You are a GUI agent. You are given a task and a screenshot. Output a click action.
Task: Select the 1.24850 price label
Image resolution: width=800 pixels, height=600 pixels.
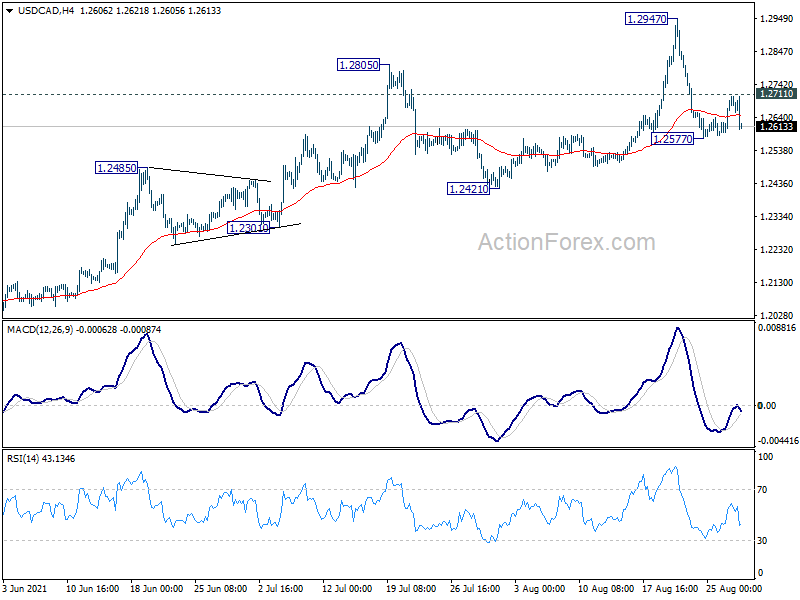116,168
